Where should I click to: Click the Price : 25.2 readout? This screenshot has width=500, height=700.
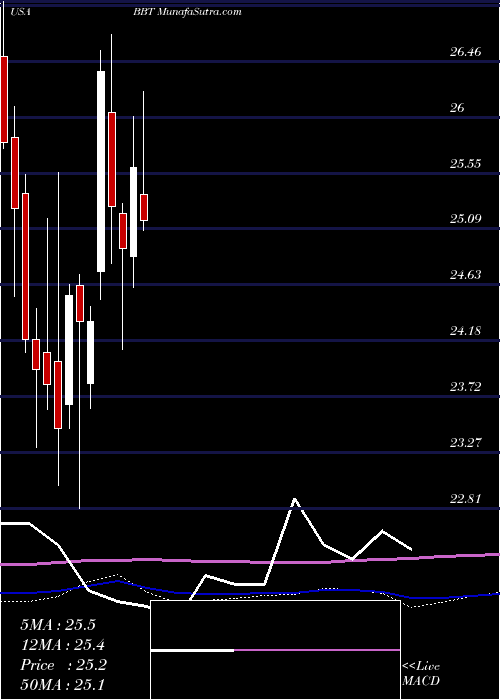point(63,665)
